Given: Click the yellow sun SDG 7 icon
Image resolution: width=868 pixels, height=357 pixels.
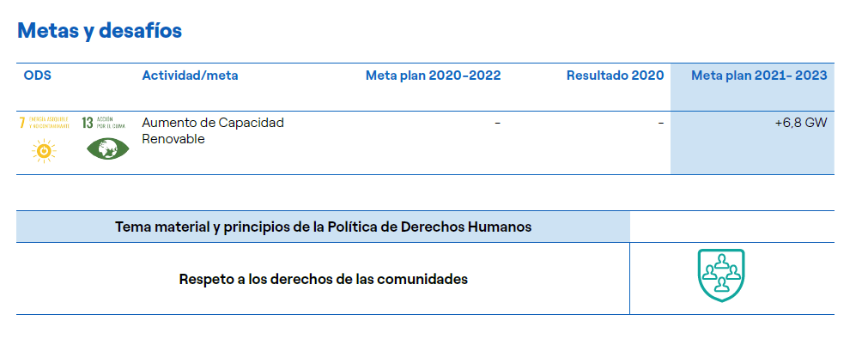Looking at the screenshot, I should (x=43, y=151).
